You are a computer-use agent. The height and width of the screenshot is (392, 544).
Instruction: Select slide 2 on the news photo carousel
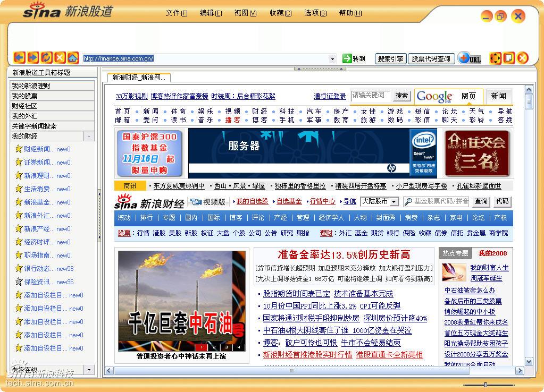[214, 347]
